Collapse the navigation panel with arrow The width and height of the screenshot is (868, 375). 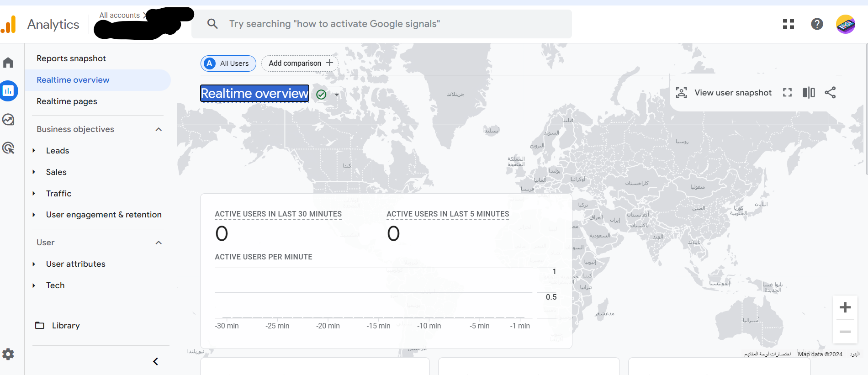(x=155, y=361)
